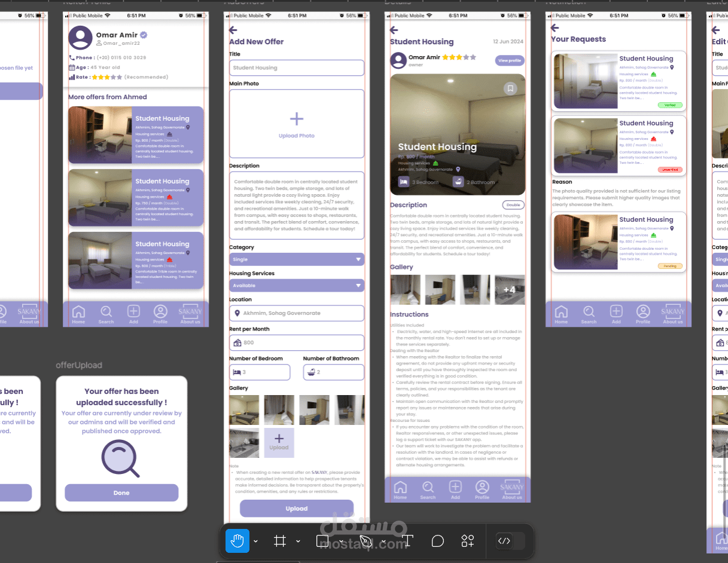Click the View profile button
The height and width of the screenshot is (563, 728).
point(510,60)
